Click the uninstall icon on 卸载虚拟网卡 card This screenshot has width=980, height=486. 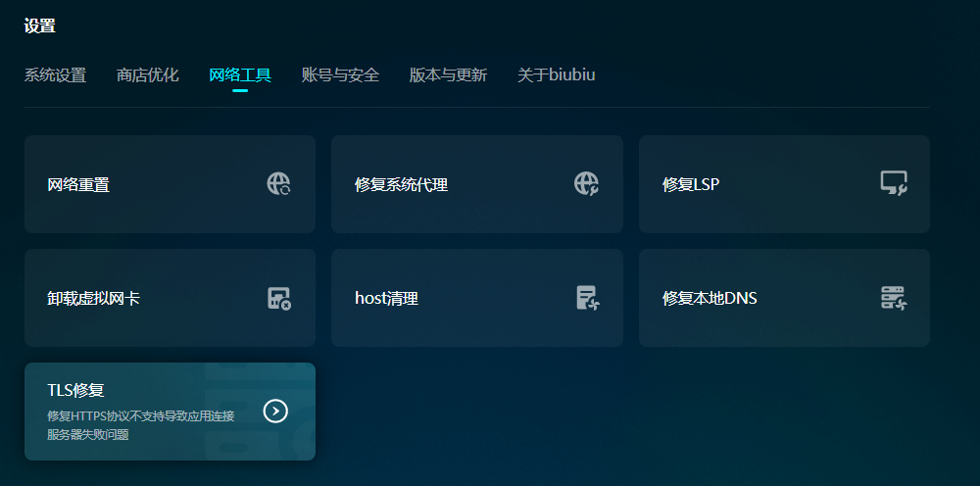click(x=278, y=298)
